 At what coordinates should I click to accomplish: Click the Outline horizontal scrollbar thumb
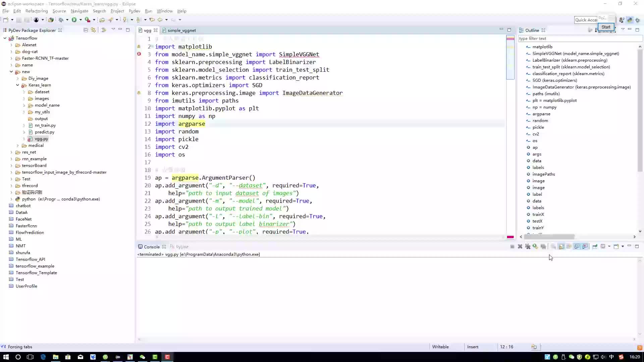point(549,237)
